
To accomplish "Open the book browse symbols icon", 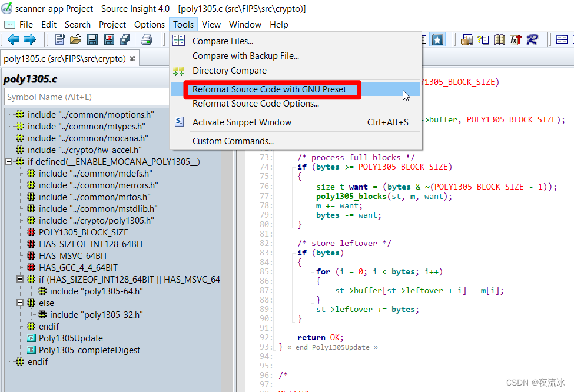I will (499, 39).
